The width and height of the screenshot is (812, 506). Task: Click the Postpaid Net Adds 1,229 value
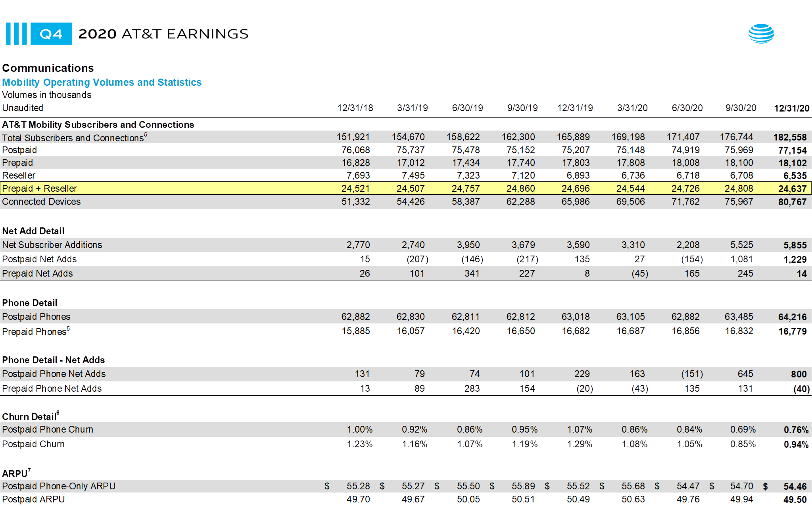pos(795,259)
